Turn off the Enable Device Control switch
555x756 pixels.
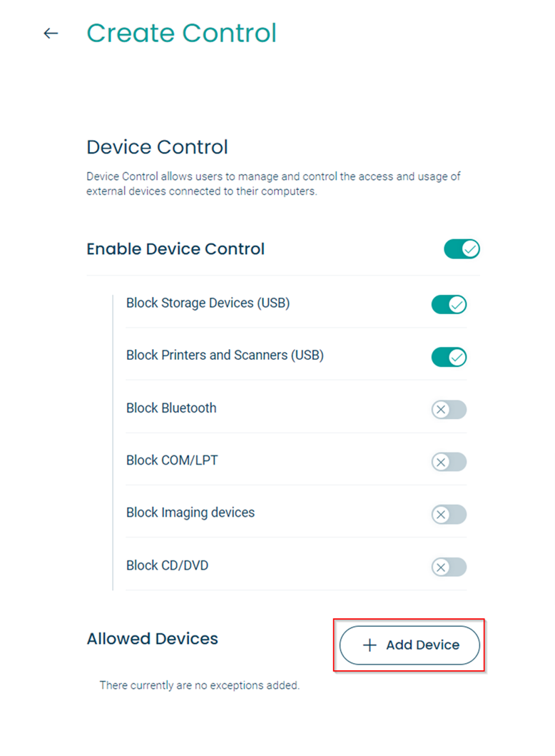point(462,248)
